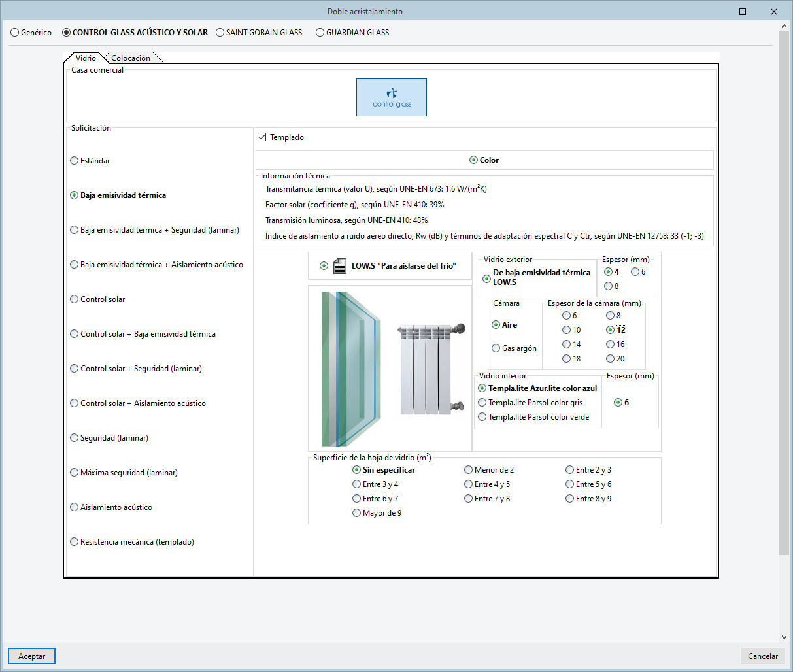Set chamber thickness to 8 mm

pos(613,316)
